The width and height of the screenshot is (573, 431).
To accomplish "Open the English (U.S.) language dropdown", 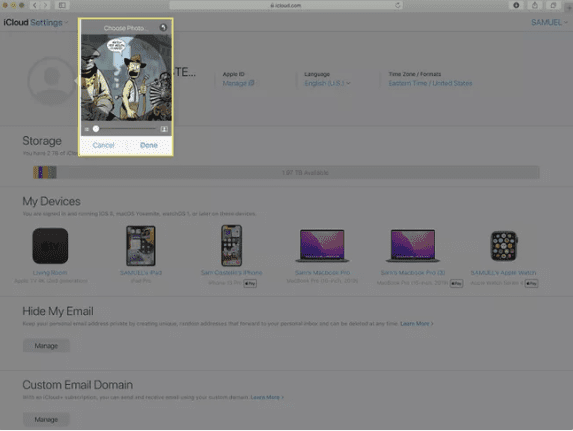I will (x=327, y=83).
